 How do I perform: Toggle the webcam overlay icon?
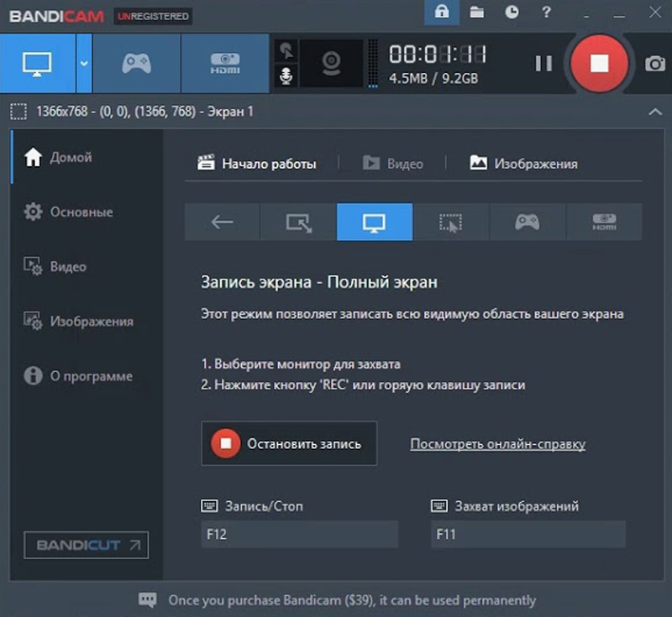click(331, 63)
